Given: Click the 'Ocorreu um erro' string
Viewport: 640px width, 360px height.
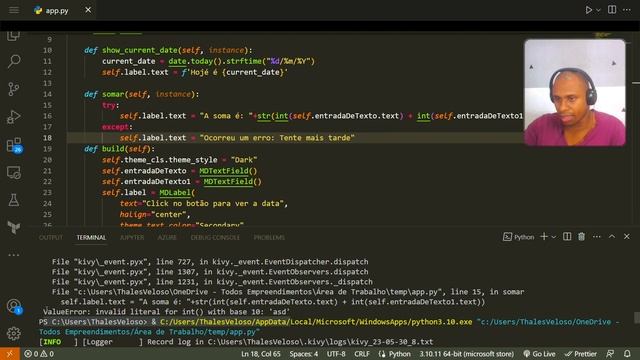Looking at the screenshot, I should 277,138.
